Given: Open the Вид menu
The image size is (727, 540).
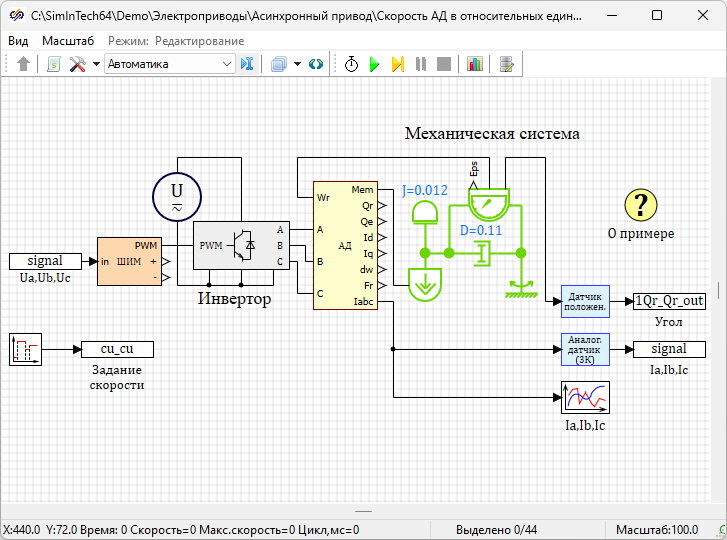Looking at the screenshot, I should (x=18, y=40).
